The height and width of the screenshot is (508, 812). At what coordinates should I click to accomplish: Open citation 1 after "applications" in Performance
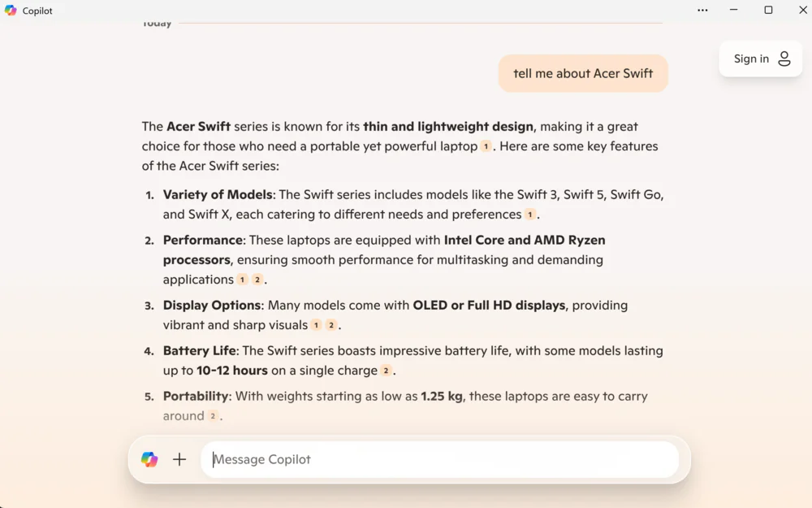click(x=242, y=280)
